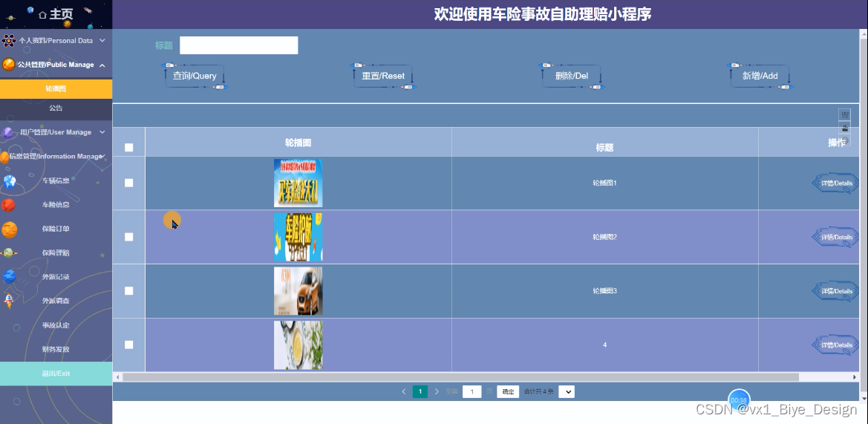This screenshot has height=424, width=868.
Task: Click the 详情/Details button for row 4
Action: point(836,345)
